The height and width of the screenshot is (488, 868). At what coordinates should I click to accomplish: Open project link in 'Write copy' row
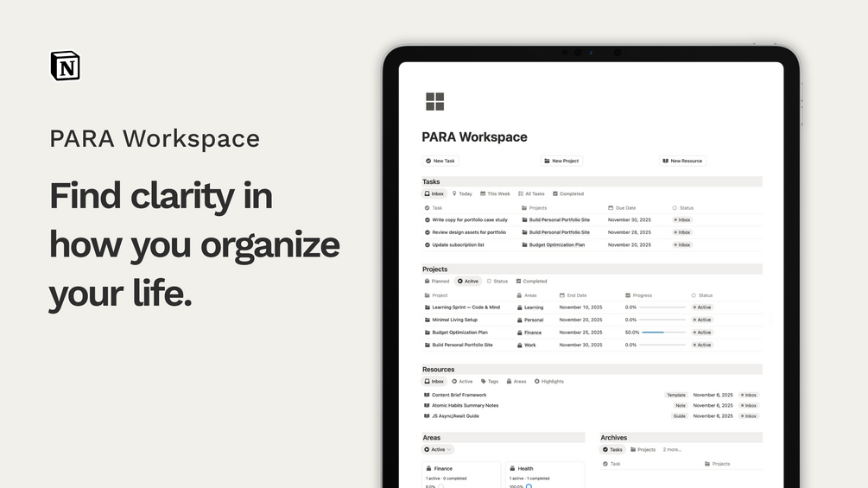click(x=556, y=220)
